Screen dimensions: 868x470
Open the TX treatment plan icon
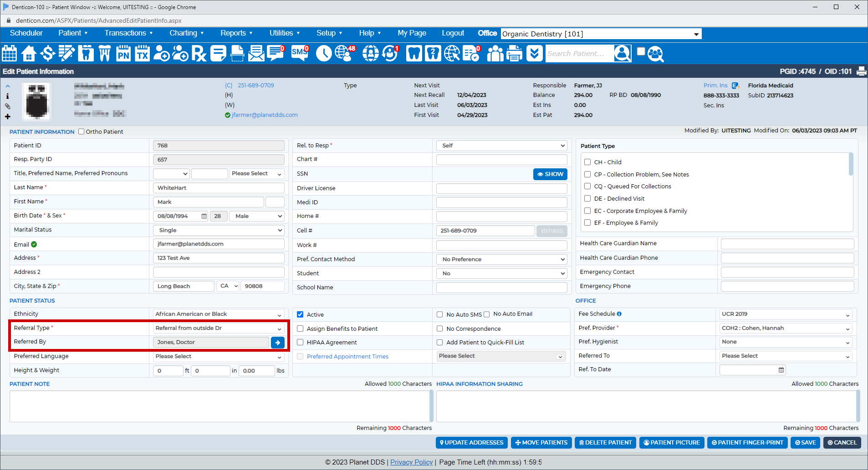(142, 54)
